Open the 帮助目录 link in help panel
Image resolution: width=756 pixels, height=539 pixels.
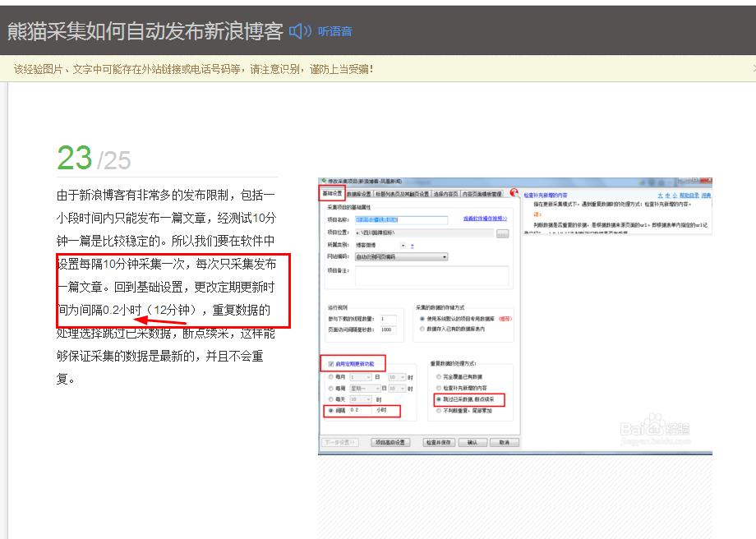[689, 196]
